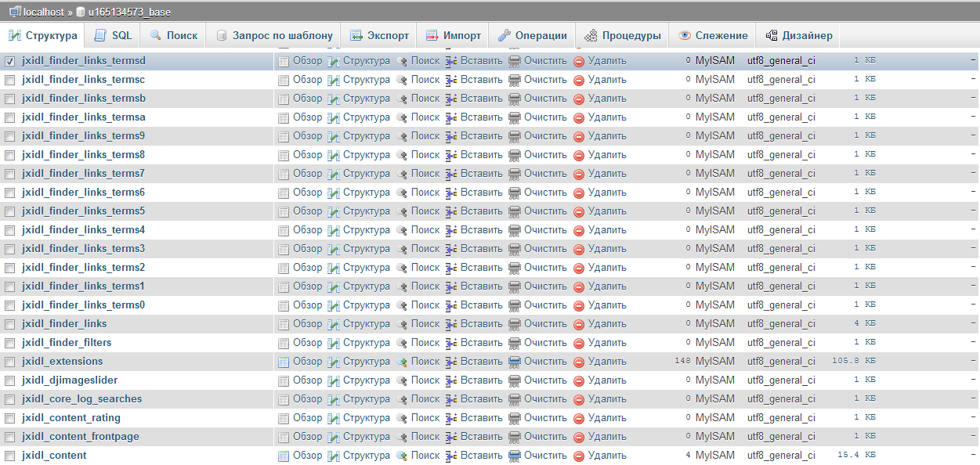
Task: Click the Структура icon for jxidl_finder_links_terms6
Action: pyautogui.click(x=334, y=193)
